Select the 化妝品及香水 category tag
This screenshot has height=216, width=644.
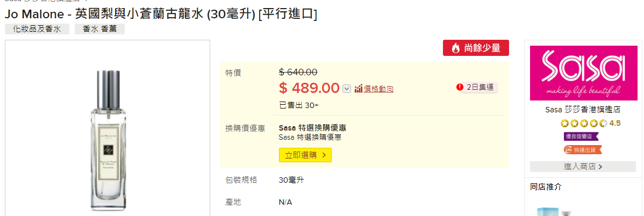coord(37,29)
